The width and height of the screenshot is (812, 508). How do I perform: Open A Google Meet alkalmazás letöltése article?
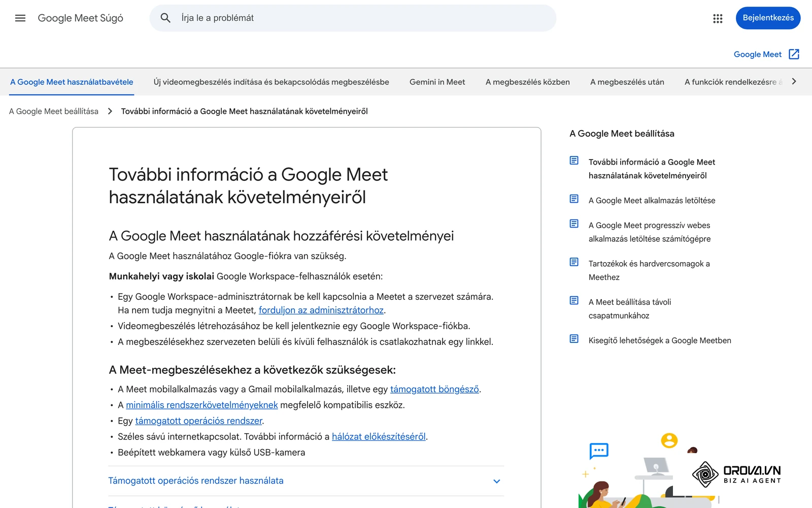[x=652, y=201]
